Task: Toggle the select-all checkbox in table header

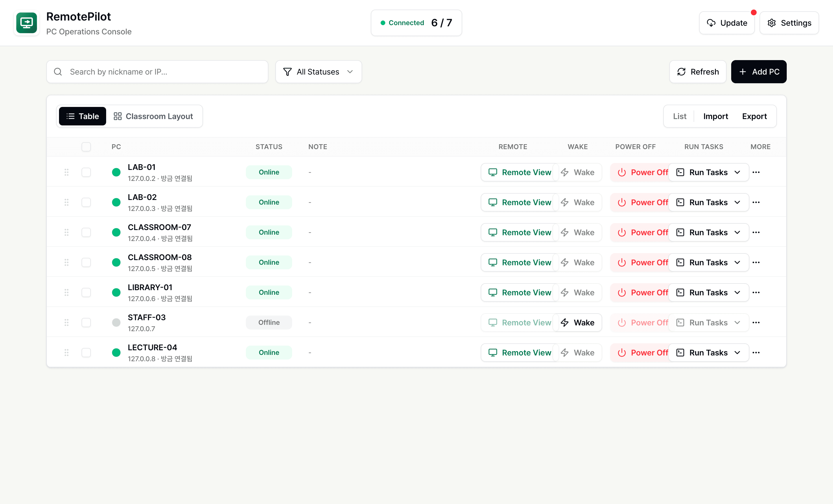Action: point(86,147)
